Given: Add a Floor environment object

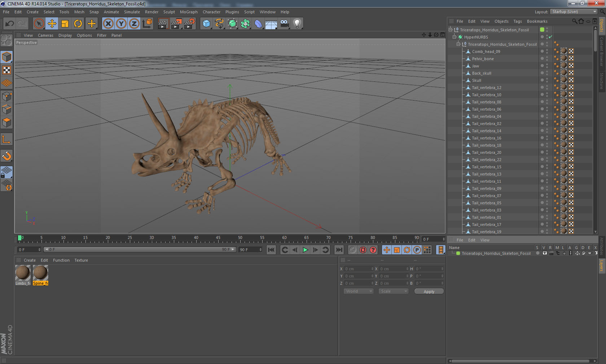Looking at the screenshot, I should tap(271, 24).
